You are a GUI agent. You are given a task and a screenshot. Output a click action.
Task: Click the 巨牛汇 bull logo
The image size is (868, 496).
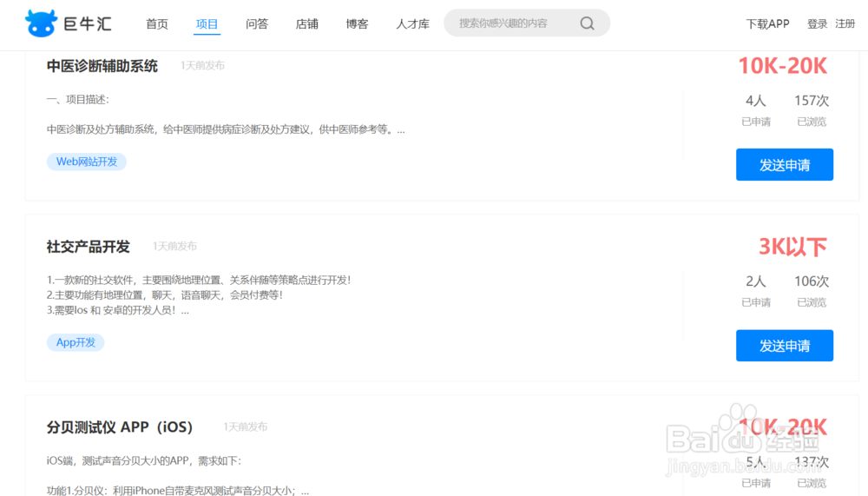click(69, 23)
